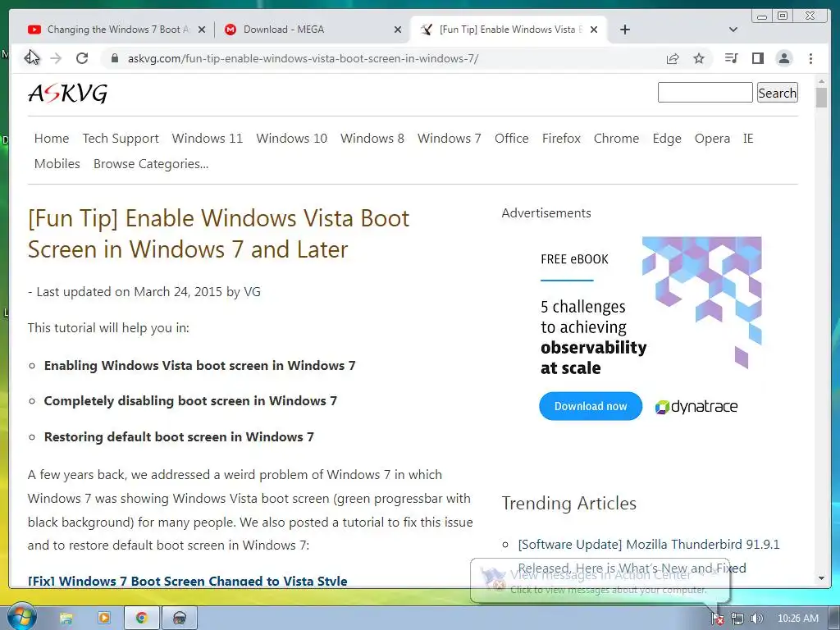Open Windows 11 category

[x=208, y=138]
